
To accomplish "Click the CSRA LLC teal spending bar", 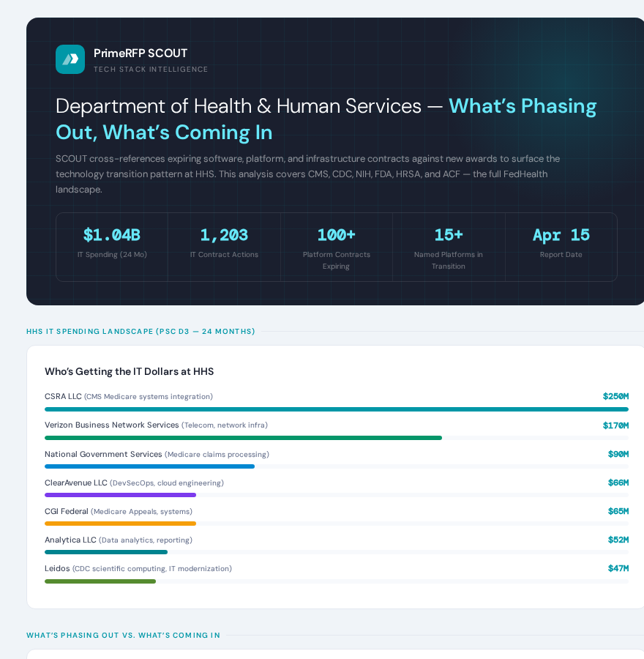I will 337,409.
